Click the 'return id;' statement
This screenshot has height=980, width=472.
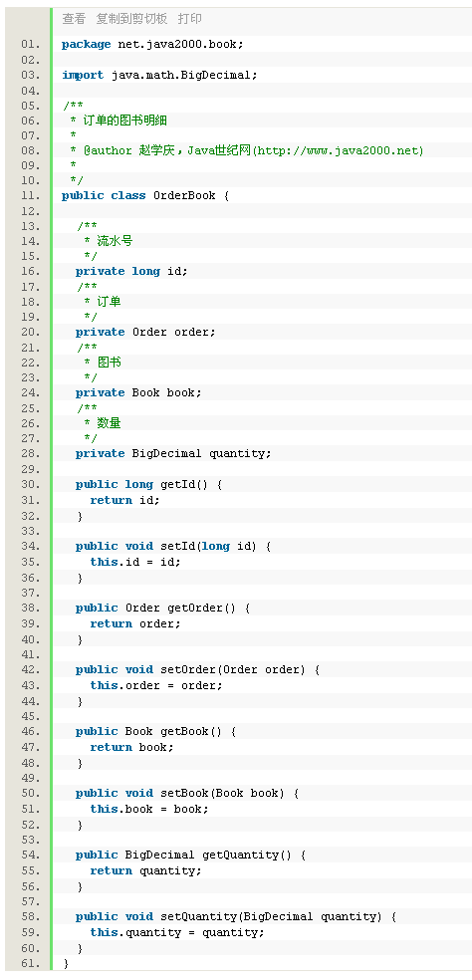[x=125, y=500]
